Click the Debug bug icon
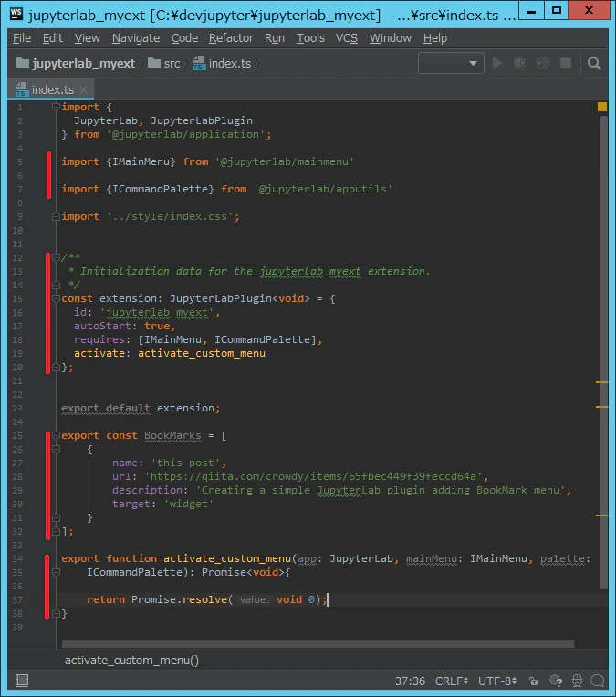The height and width of the screenshot is (697, 616). pos(519,63)
